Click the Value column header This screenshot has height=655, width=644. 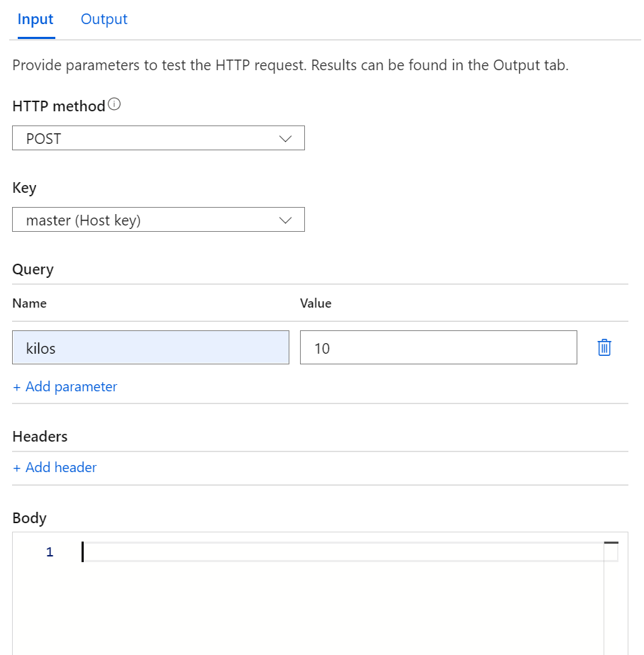316,303
